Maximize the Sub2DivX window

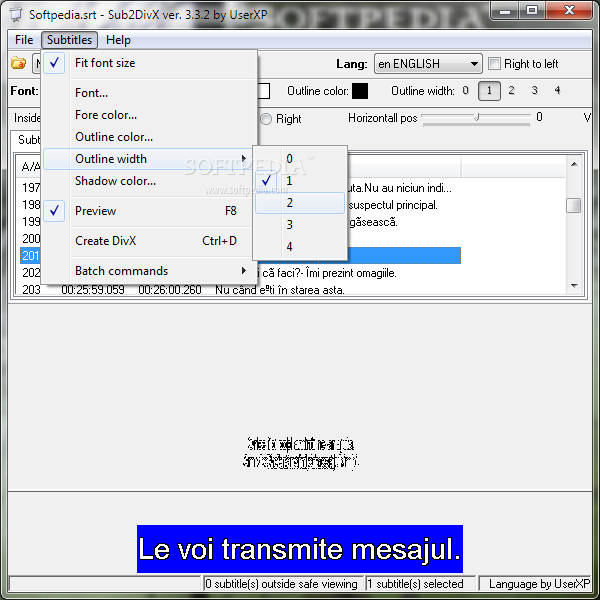(532, 11)
